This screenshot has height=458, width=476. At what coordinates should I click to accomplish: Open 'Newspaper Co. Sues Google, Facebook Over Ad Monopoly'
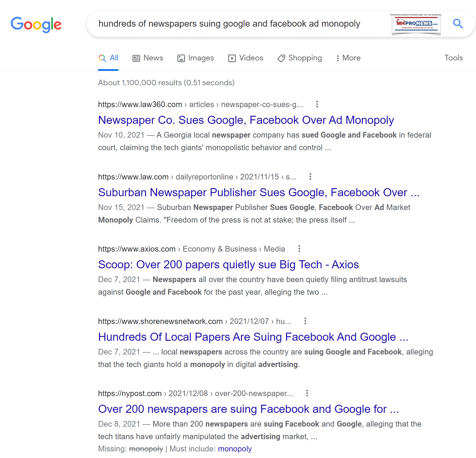pyautogui.click(x=246, y=120)
